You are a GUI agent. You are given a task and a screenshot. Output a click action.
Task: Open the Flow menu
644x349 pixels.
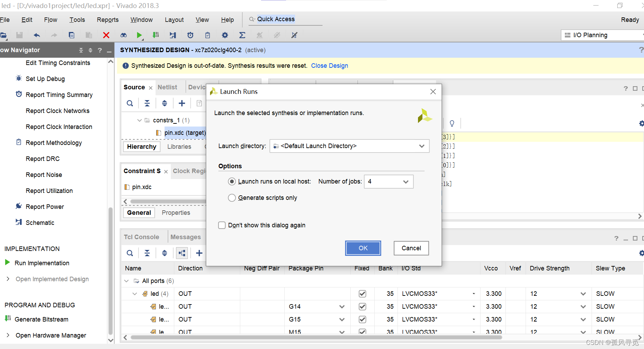pyautogui.click(x=51, y=20)
